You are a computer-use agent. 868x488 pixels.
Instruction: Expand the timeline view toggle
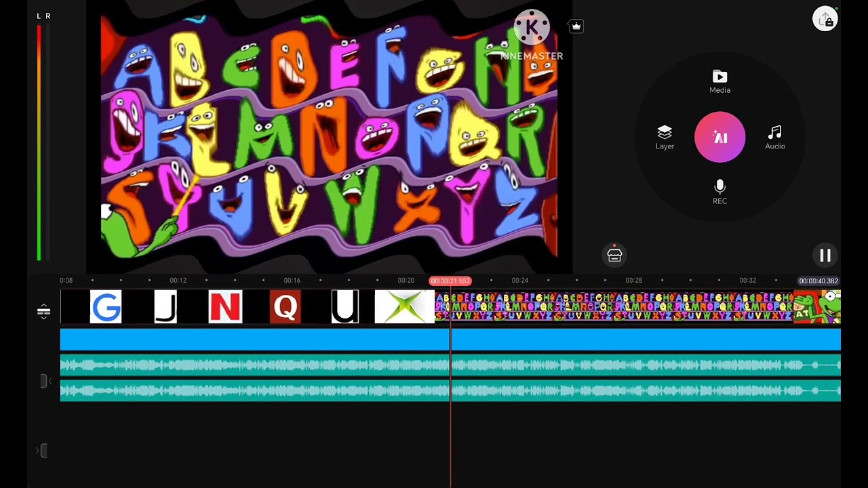(43, 311)
